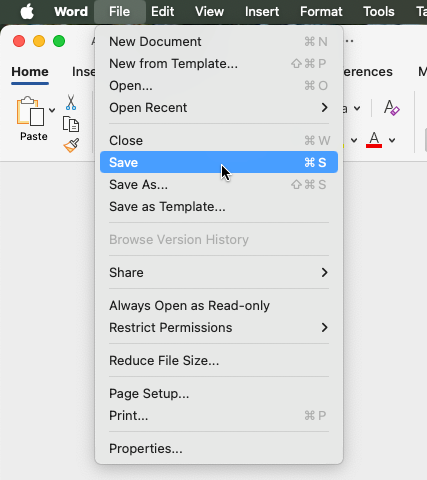Toggle Always Open as Read-only
This screenshot has height=480, width=427.
219,306
